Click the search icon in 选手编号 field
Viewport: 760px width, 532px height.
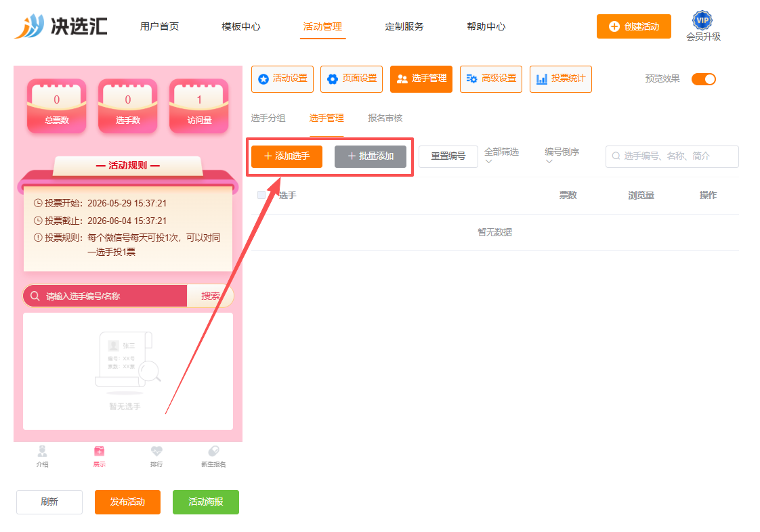[616, 156]
